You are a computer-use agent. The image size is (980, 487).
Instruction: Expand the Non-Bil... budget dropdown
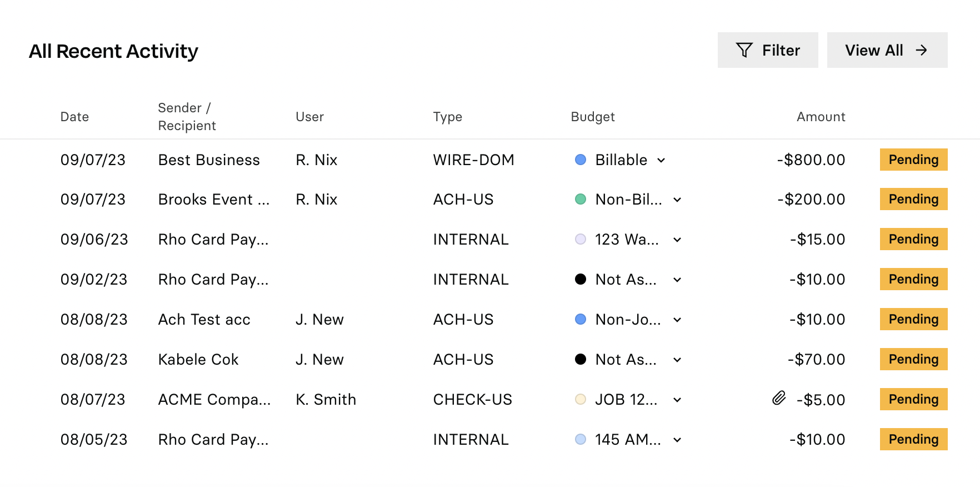tap(677, 200)
